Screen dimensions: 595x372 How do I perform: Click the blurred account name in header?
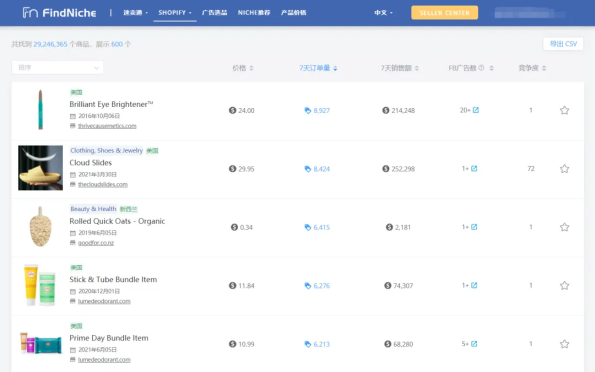click(x=530, y=14)
